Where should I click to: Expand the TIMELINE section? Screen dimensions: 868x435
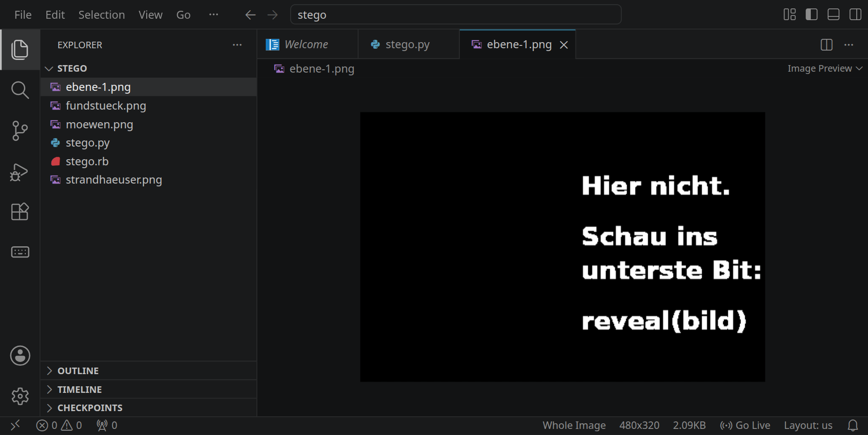click(148, 390)
